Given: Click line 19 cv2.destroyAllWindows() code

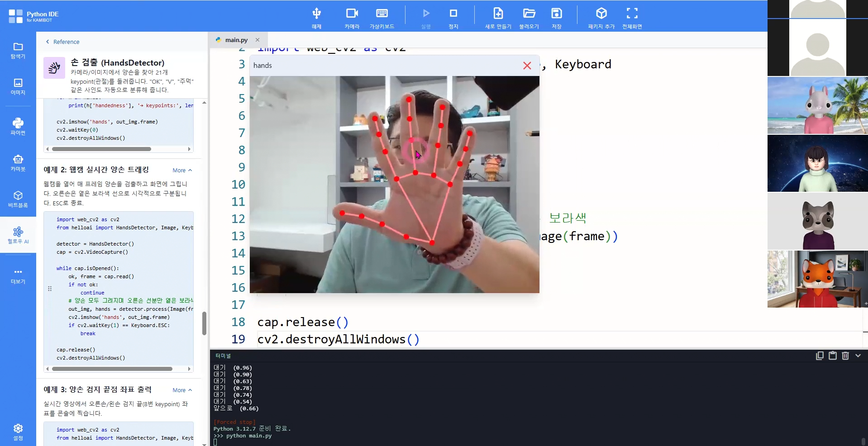Looking at the screenshot, I should (x=339, y=339).
